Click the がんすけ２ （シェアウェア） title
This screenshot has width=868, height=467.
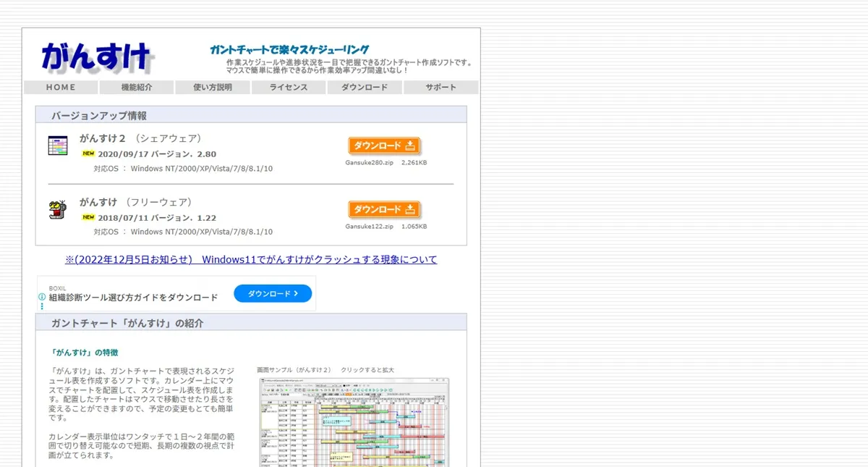pyautogui.click(x=142, y=138)
